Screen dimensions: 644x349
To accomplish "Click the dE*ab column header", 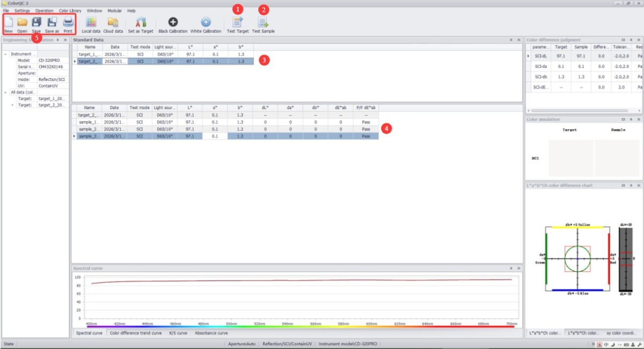I will point(340,107).
